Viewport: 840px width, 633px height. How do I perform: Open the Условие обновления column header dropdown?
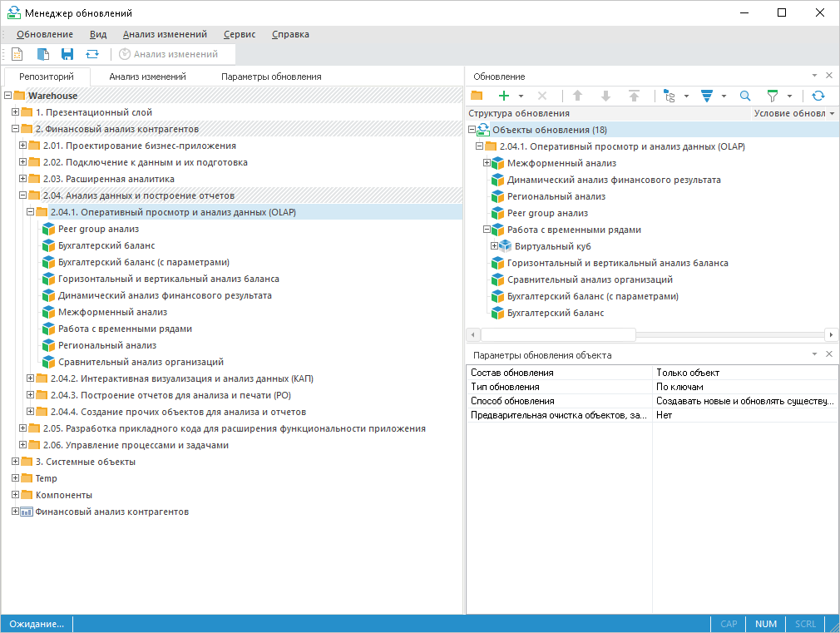coord(832,113)
